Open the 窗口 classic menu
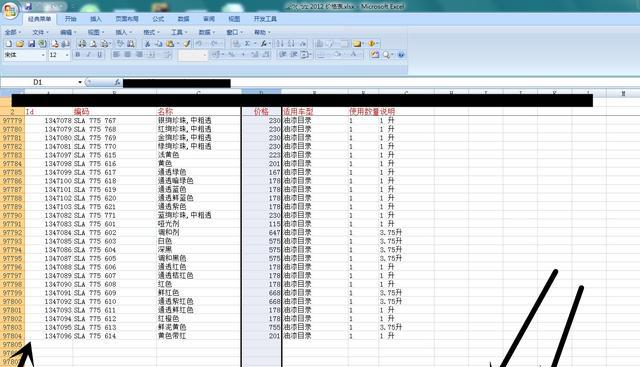The image size is (640, 367). tap(234, 32)
